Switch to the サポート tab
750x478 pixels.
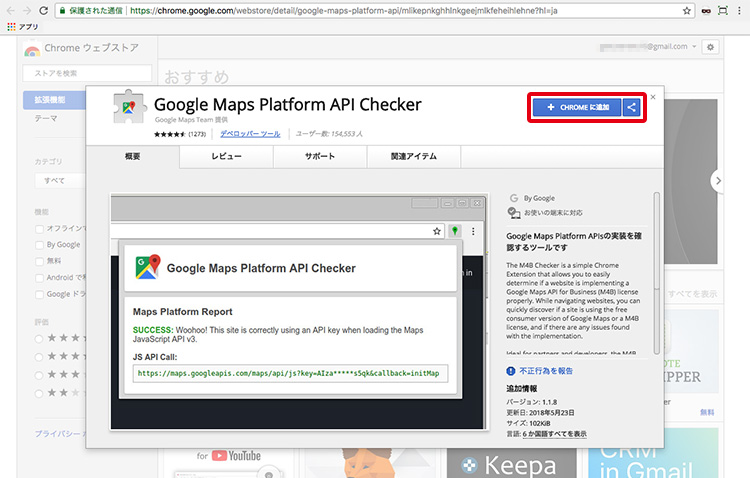tap(320, 156)
